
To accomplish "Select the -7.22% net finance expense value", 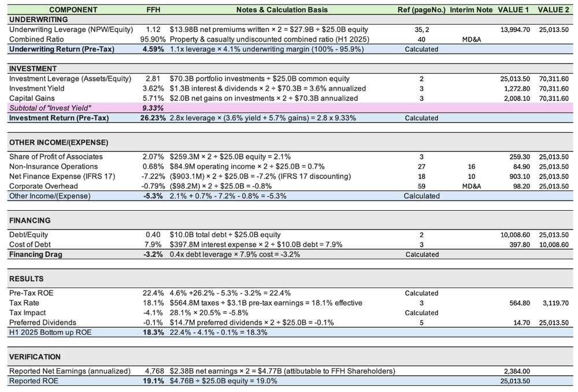I will click(x=153, y=176).
